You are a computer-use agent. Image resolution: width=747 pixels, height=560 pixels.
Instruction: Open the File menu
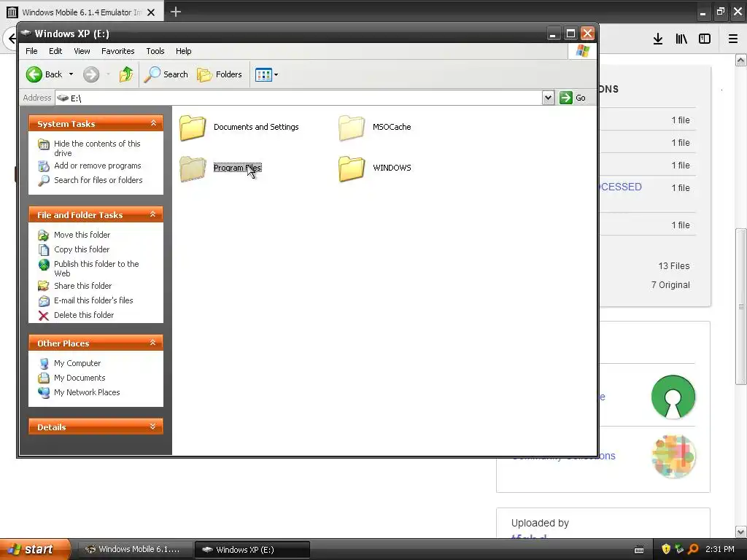[31, 51]
